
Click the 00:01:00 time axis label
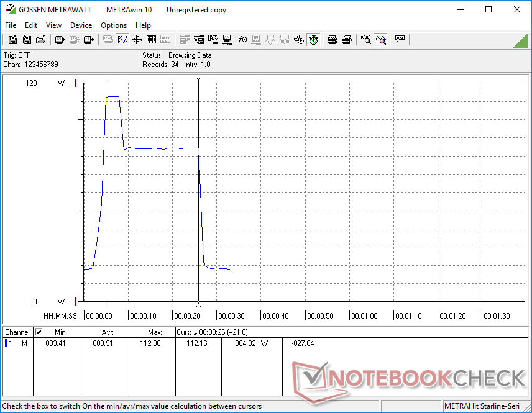[x=364, y=316]
